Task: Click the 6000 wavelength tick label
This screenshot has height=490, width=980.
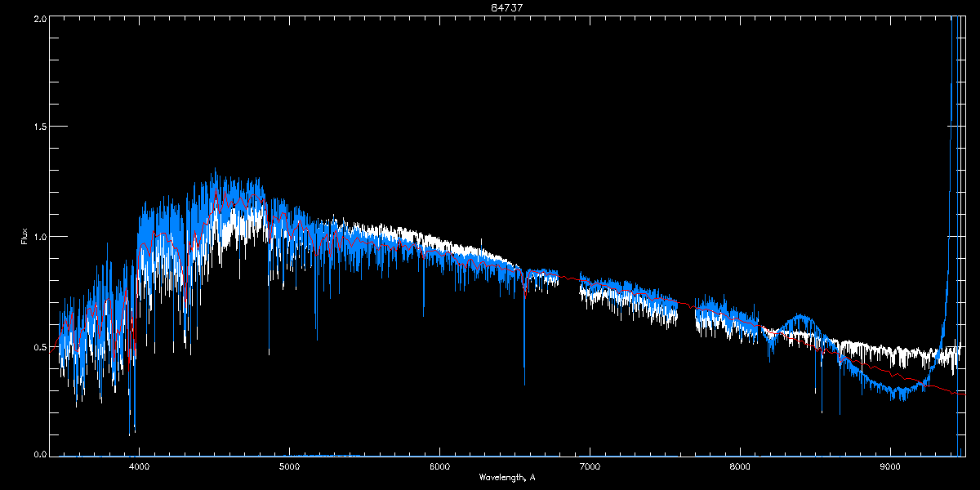Action: tap(439, 466)
